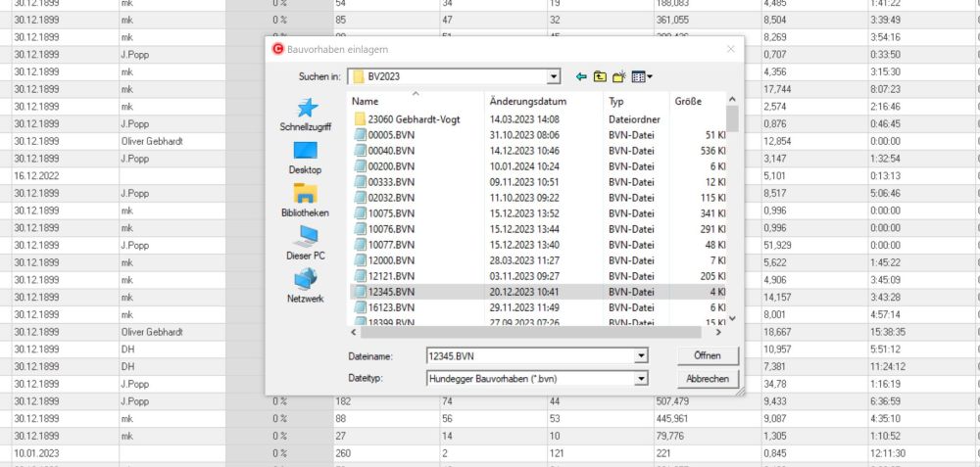Open the view menu icon
The image size is (980, 467).
click(x=642, y=76)
